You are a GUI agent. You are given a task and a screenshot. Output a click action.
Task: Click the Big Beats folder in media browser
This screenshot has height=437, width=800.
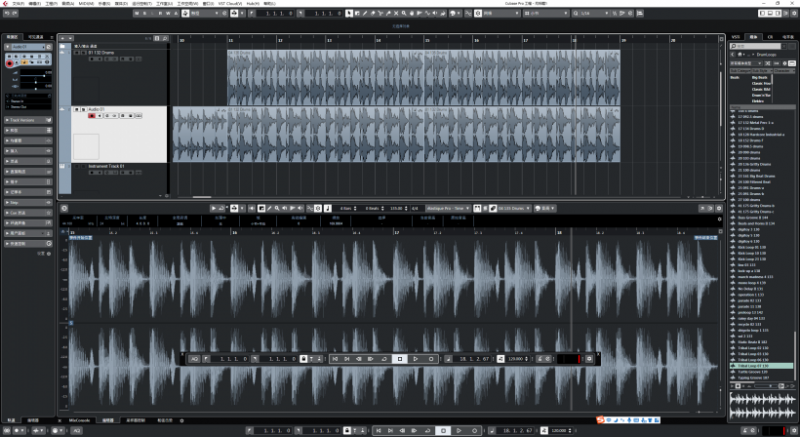pyautogui.click(x=760, y=78)
